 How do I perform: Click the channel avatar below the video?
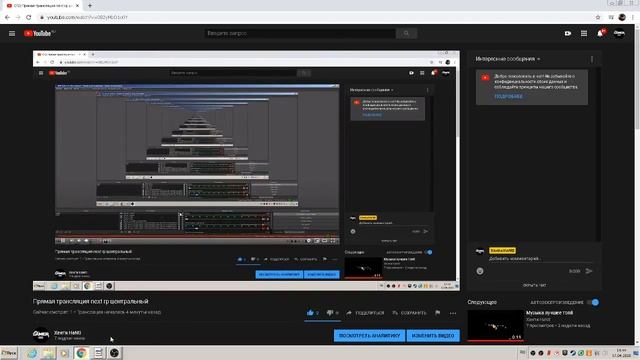(41, 334)
